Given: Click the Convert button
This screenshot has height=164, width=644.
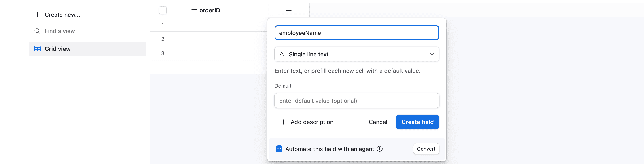Looking at the screenshot, I should (x=426, y=149).
